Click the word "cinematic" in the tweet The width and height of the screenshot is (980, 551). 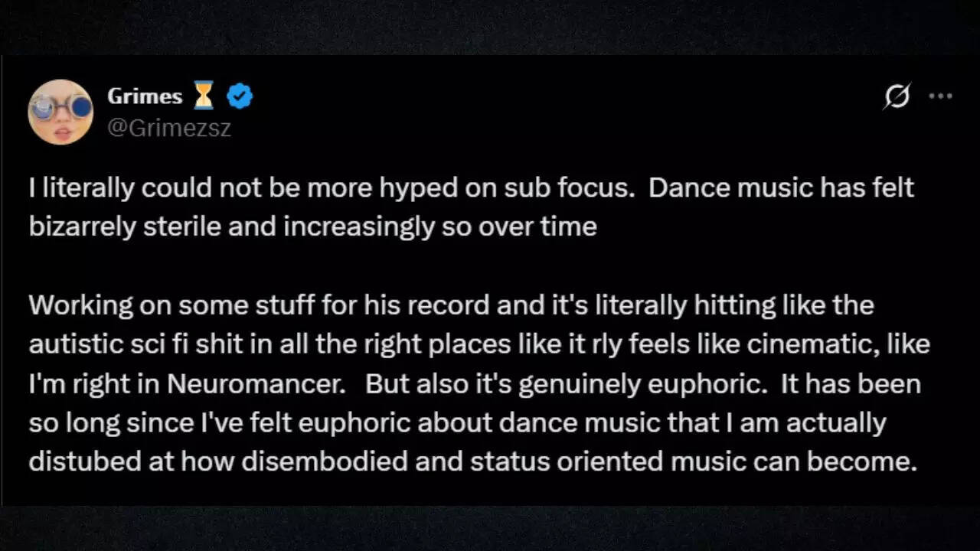[814, 344]
